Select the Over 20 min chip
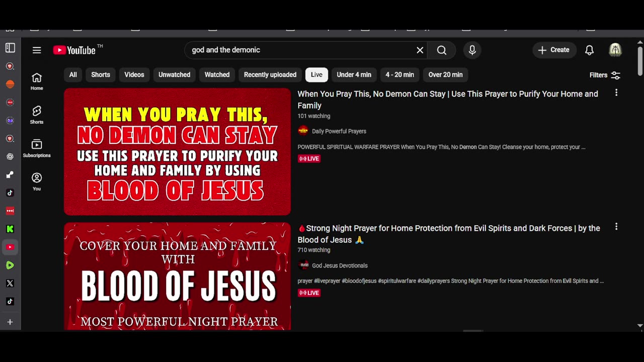644x362 pixels. [445, 74]
